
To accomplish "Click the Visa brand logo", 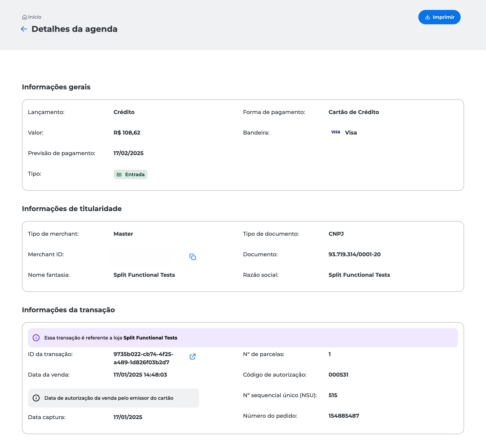I will point(336,132).
